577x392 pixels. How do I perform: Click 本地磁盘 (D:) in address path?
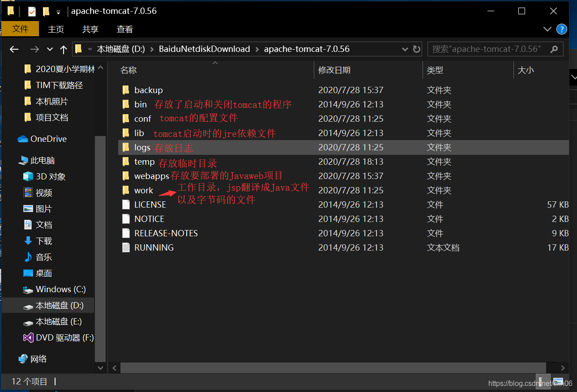pos(121,49)
